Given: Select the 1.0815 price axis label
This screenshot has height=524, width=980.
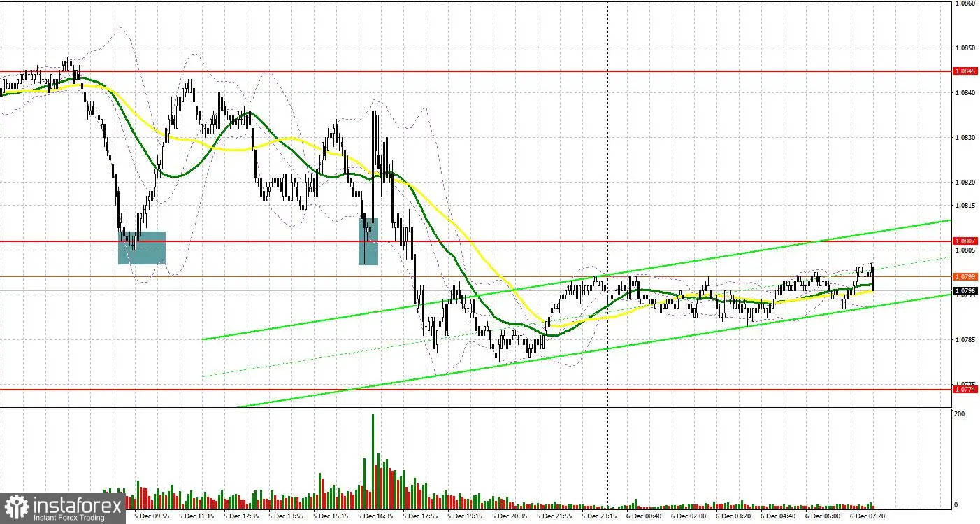Looking at the screenshot, I should (965, 205).
